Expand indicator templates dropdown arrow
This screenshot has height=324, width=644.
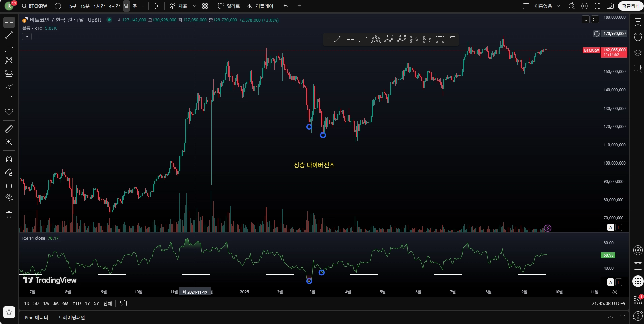(195, 6)
